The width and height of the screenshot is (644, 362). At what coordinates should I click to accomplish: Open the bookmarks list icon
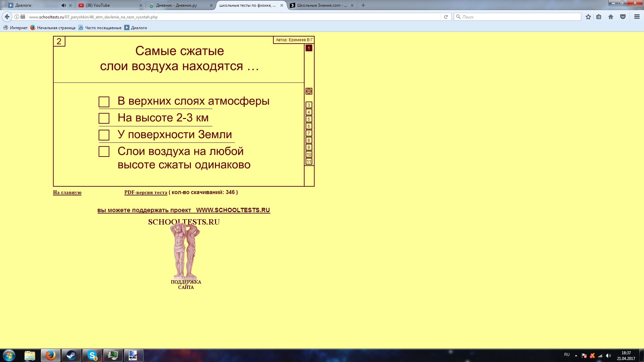click(x=599, y=17)
